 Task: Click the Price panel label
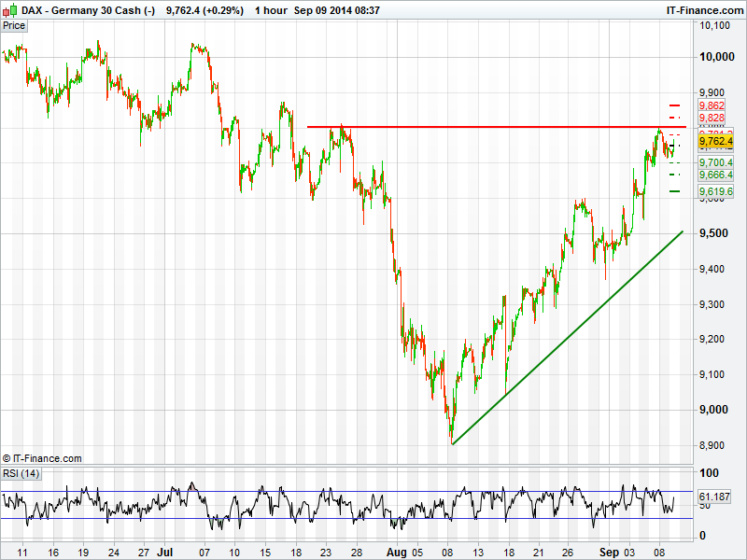click(x=14, y=25)
